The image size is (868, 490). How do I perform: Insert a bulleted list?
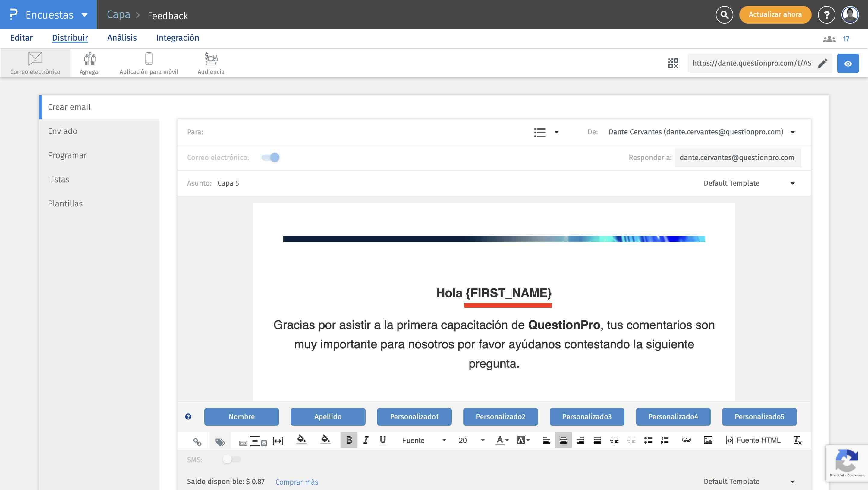648,440
